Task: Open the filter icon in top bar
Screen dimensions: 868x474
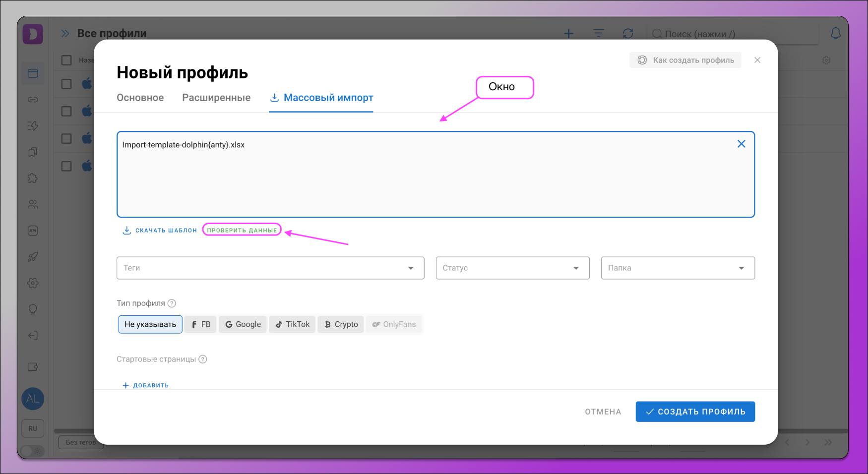Action: (599, 33)
